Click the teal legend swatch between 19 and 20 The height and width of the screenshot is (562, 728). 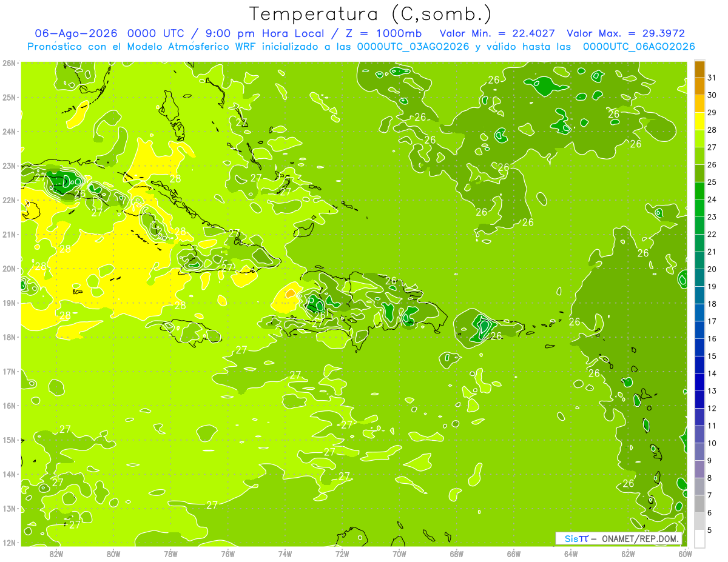(699, 278)
